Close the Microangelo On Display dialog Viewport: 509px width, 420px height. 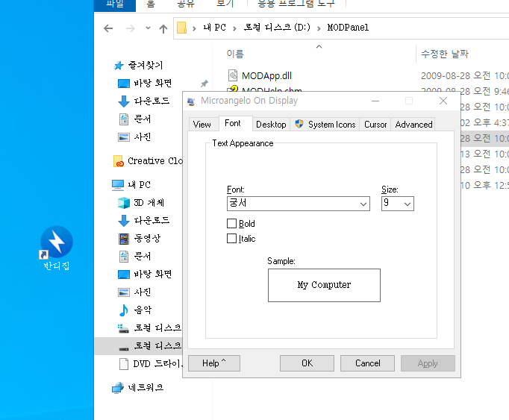click(x=443, y=101)
